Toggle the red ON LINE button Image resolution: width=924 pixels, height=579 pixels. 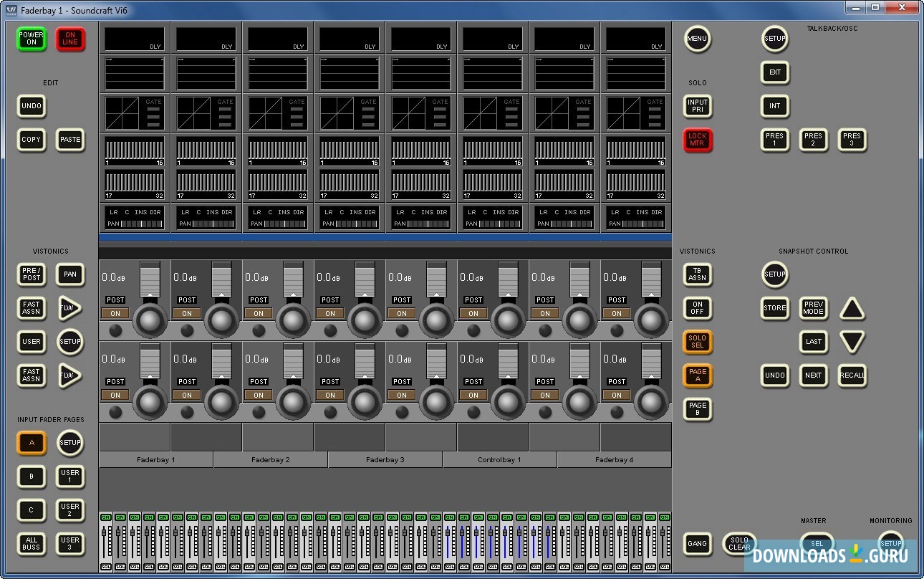pyautogui.click(x=70, y=39)
